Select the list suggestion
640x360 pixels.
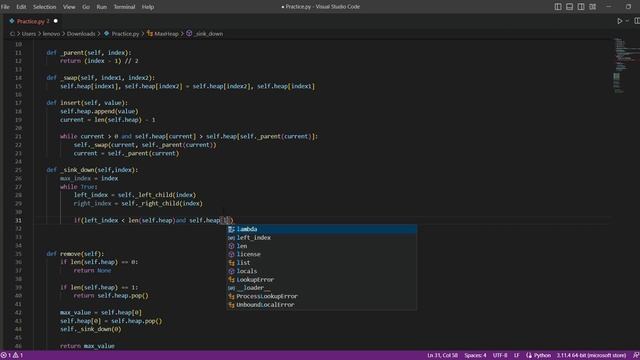pos(322,262)
